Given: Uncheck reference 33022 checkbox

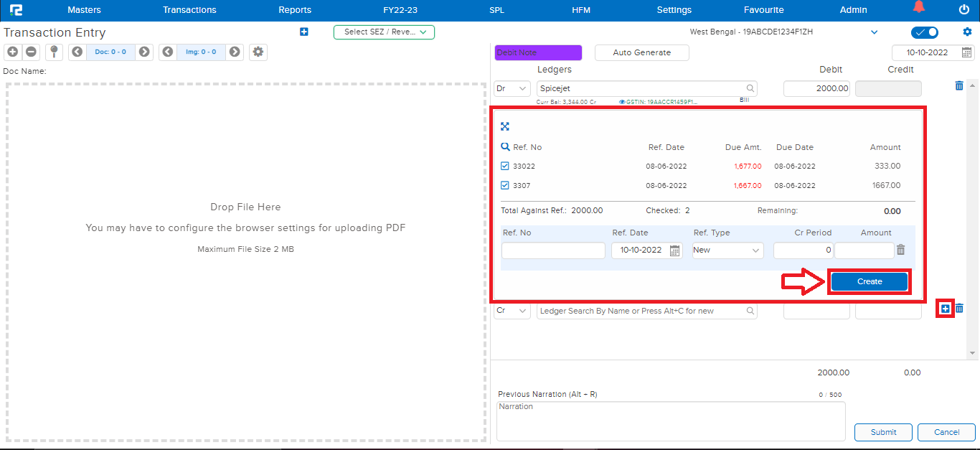Looking at the screenshot, I should 505,166.
